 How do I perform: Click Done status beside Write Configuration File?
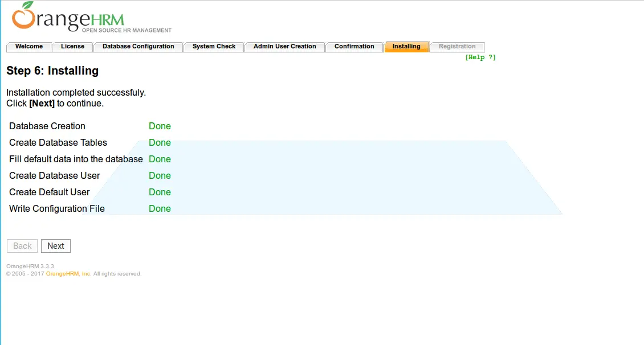tap(160, 208)
